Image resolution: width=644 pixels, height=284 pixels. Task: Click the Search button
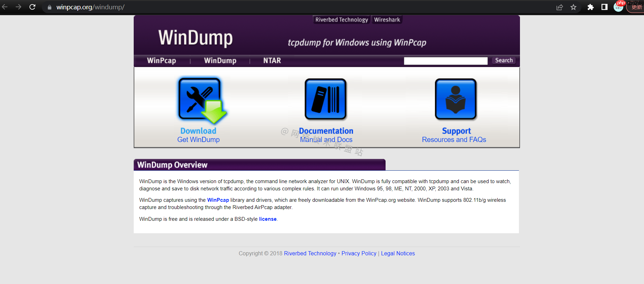point(504,60)
